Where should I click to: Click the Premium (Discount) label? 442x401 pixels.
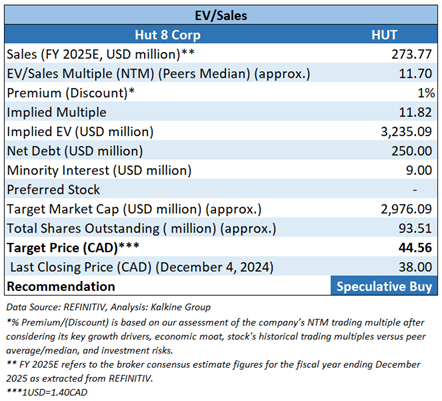pyautogui.click(x=70, y=93)
